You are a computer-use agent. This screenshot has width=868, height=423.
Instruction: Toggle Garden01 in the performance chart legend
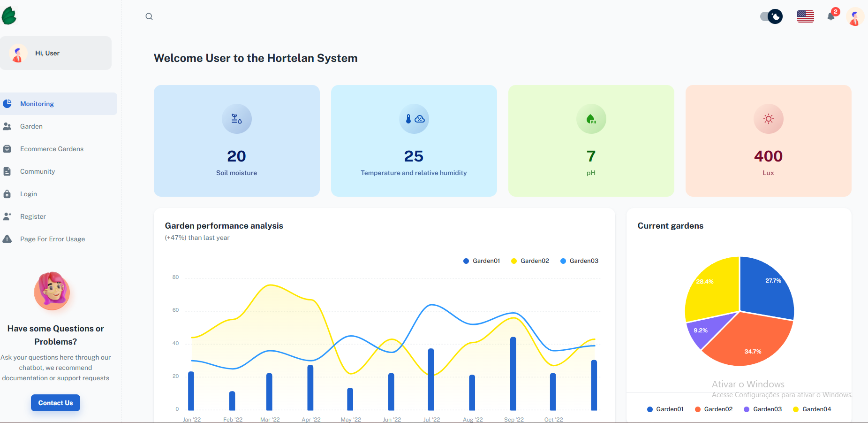(x=481, y=261)
